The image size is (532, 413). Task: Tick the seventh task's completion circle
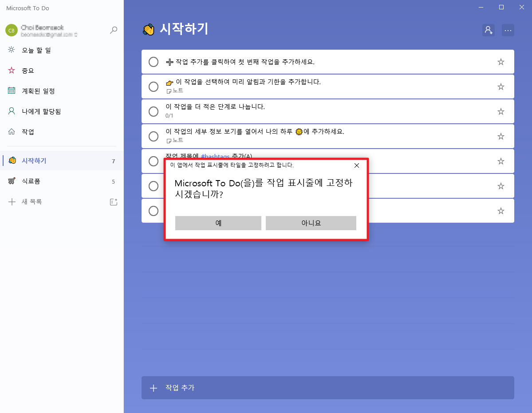pos(154,211)
